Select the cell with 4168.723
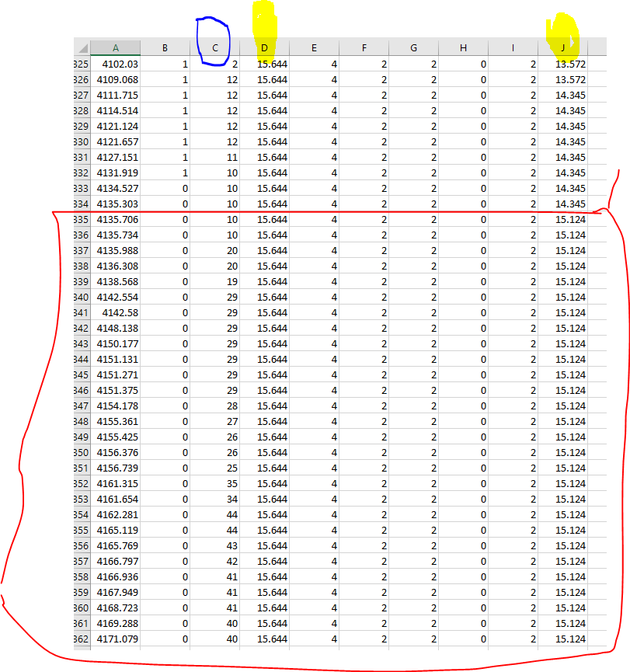 [115, 608]
